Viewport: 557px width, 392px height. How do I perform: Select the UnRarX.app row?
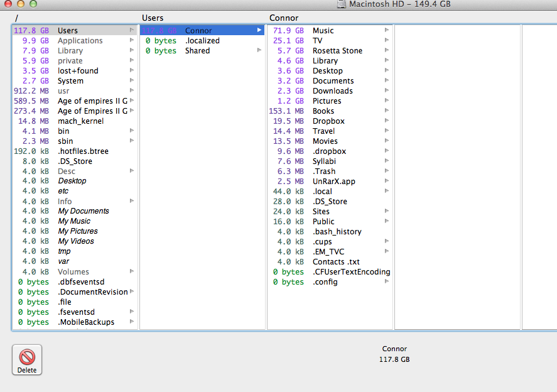click(x=330, y=182)
